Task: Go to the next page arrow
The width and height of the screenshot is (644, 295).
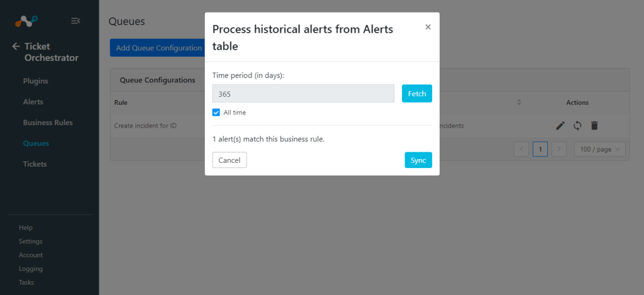Action: click(559, 149)
